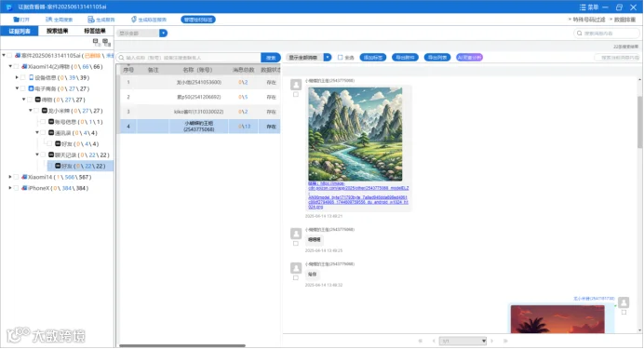Check the (0\39\39) device info checkbox
Image resolution: width=644 pixels, height=349 pixels.
23,77
